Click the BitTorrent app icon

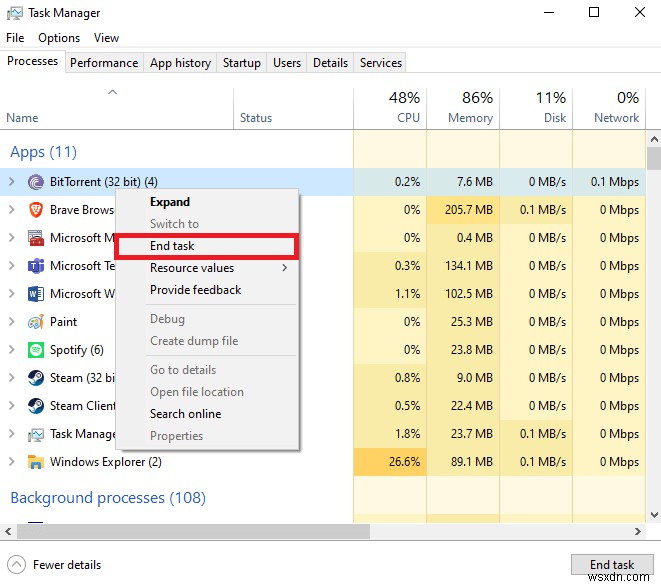pos(36,182)
